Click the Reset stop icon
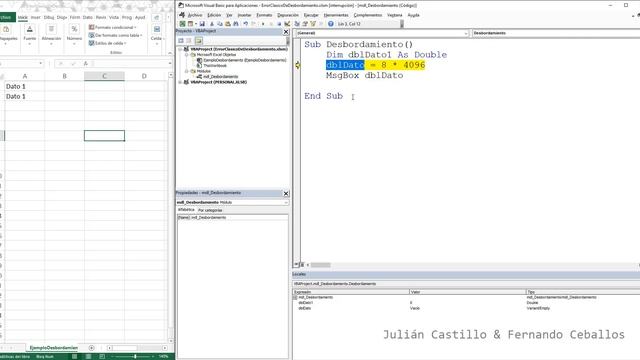The width and height of the screenshot is (640, 360). pyautogui.click(x=279, y=24)
